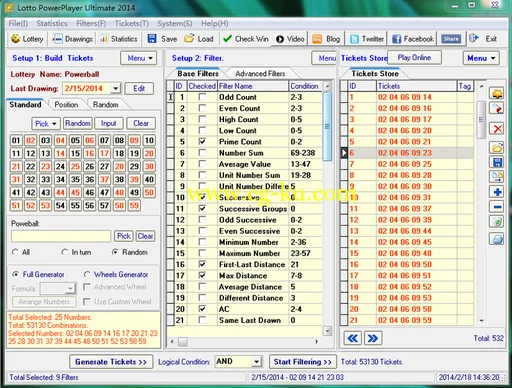This screenshot has width=512, height=388.
Task: Click the blue plus add ticket icon
Action: tap(497, 192)
